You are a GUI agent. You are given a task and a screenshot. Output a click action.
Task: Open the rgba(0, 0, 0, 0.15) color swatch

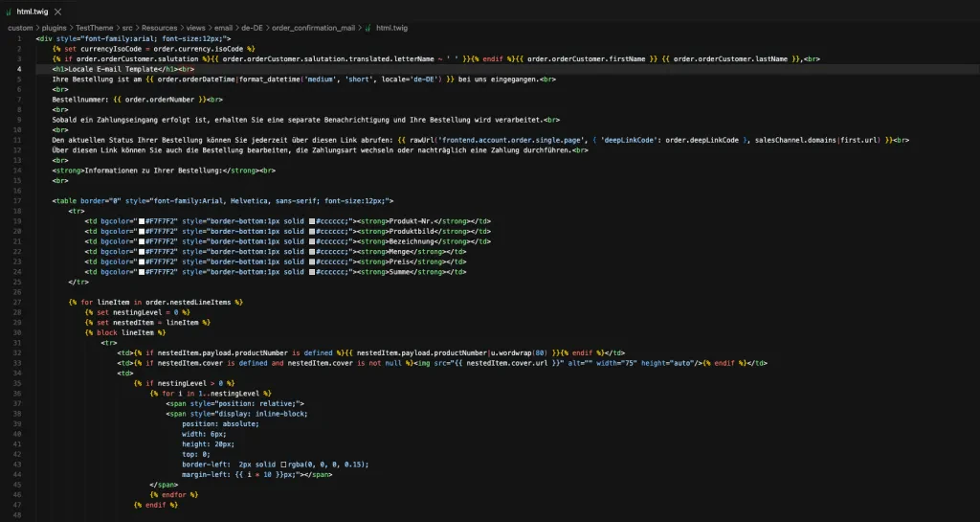tap(283, 465)
